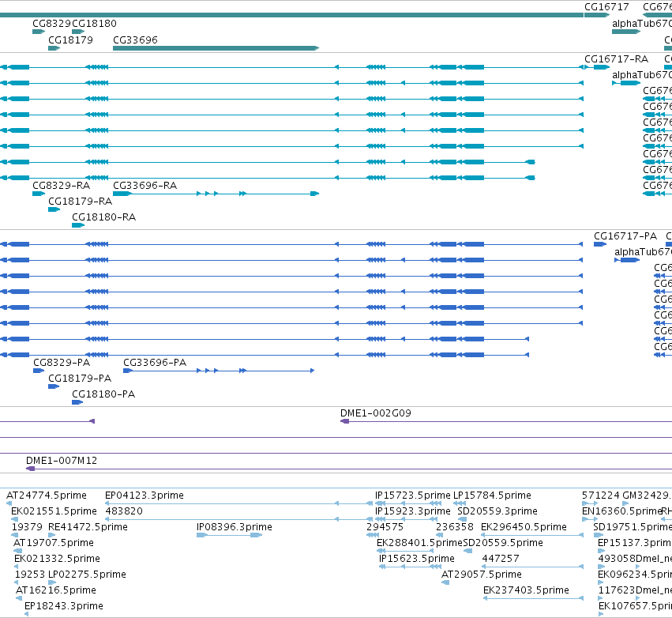672x618 pixels.
Task: Select the CG33696 gene bar
Action: click(216, 48)
